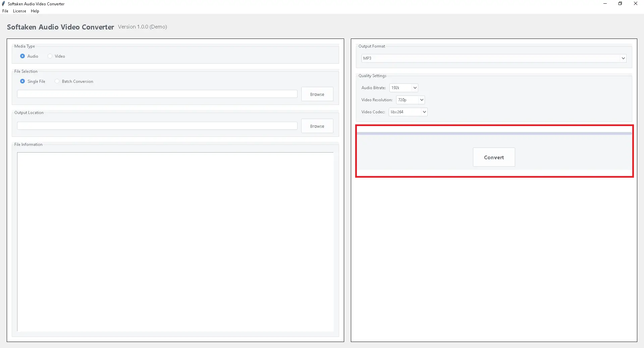
Task: Close the Softaken converter window
Action: [635, 4]
